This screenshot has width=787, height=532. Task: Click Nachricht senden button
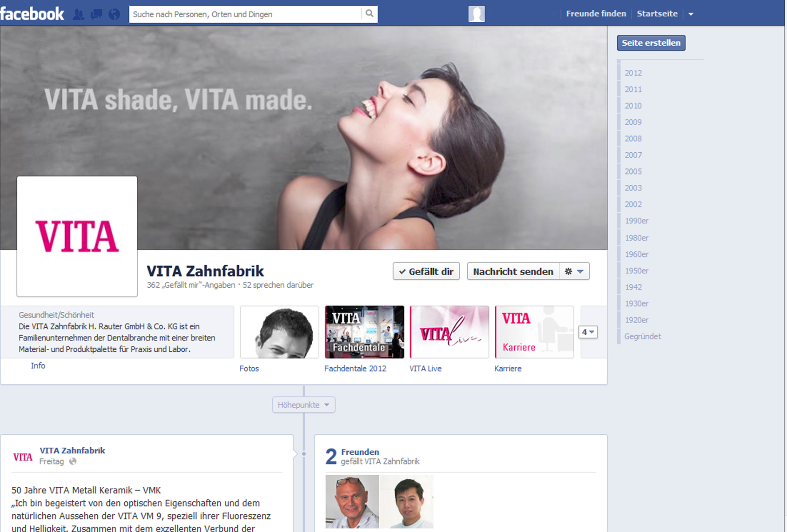(513, 271)
